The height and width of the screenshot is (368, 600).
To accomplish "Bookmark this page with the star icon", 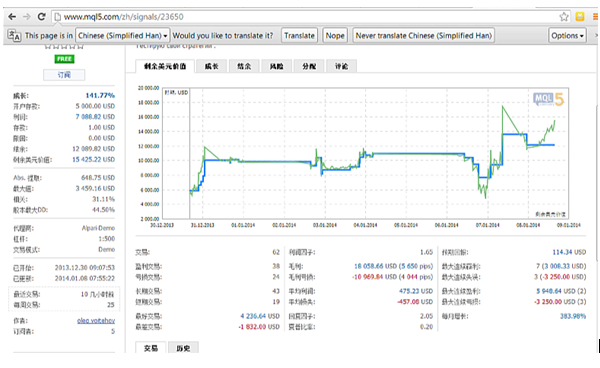I will click(x=564, y=17).
